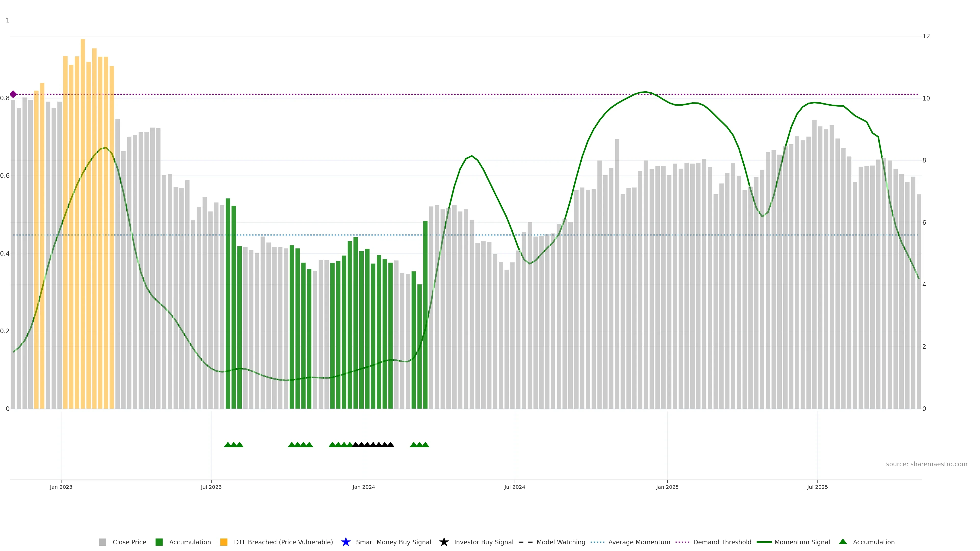
Task: Click the Jul 2023 axis label
Action: click(x=211, y=487)
